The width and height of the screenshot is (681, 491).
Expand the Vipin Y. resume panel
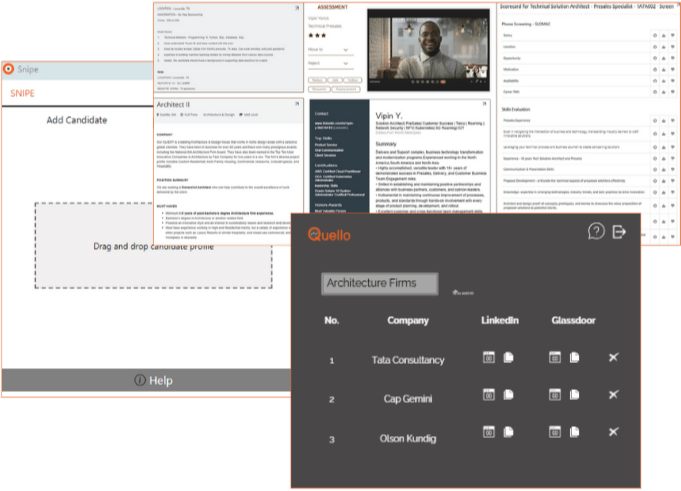click(x=485, y=103)
